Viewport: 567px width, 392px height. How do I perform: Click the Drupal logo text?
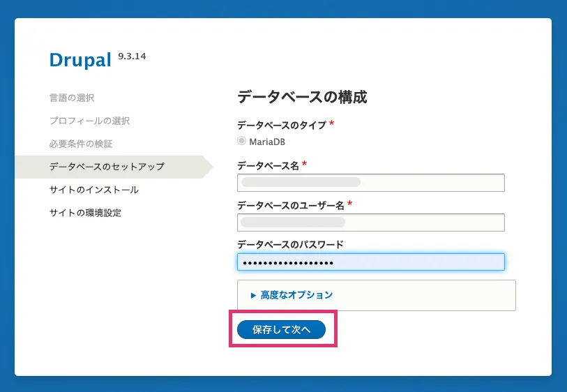[80, 61]
